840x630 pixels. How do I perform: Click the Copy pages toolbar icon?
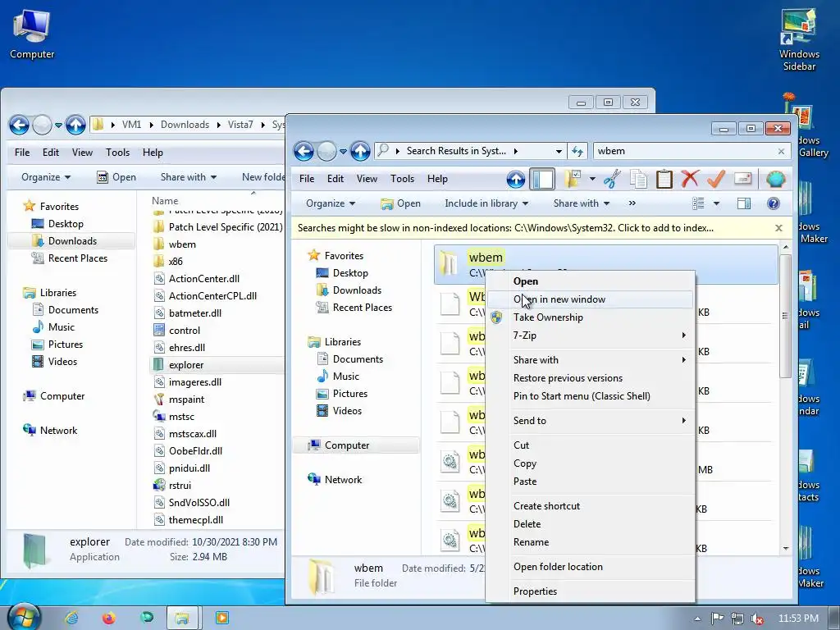pos(638,179)
